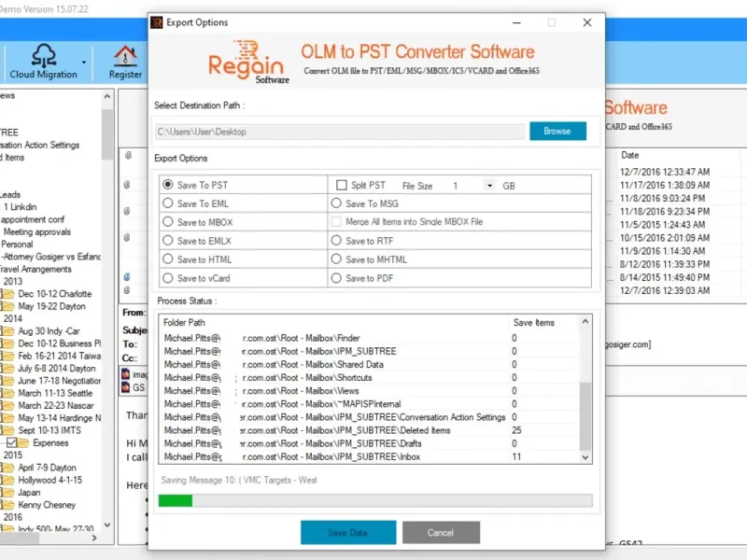Click the Dec 10-12 Charlotte folder icon

(x=8, y=294)
